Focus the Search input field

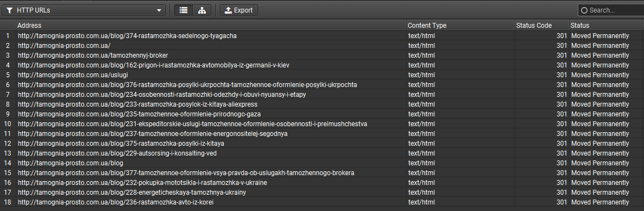(611, 10)
